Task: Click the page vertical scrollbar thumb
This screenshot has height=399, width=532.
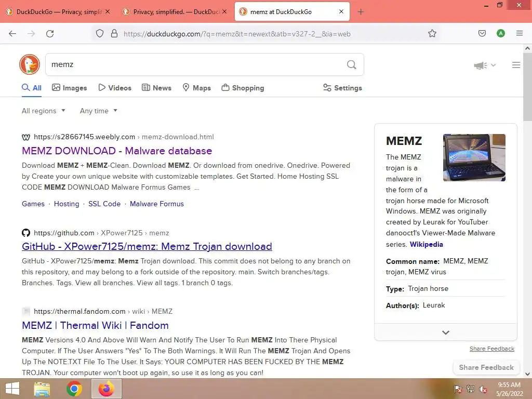Action: pyautogui.click(x=528, y=87)
